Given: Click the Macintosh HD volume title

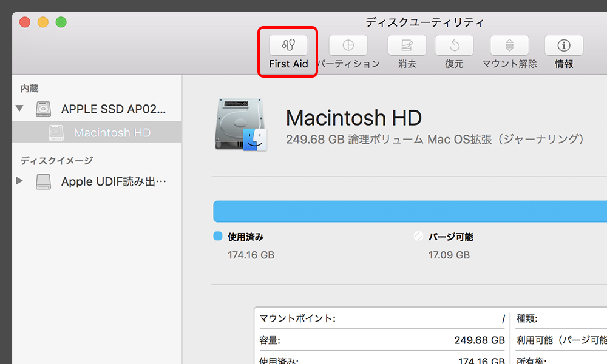Looking at the screenshot, I should click(353, 118).
